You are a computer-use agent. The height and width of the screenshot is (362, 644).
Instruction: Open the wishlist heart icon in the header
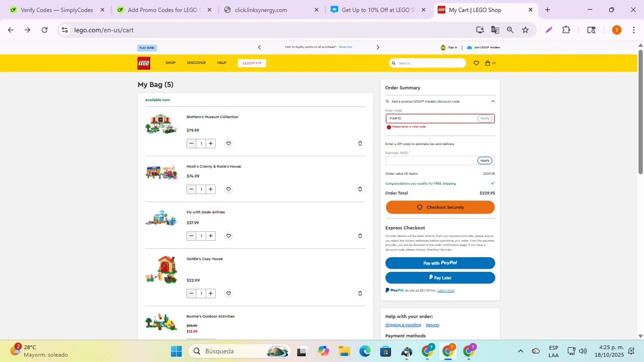(476, 63)
